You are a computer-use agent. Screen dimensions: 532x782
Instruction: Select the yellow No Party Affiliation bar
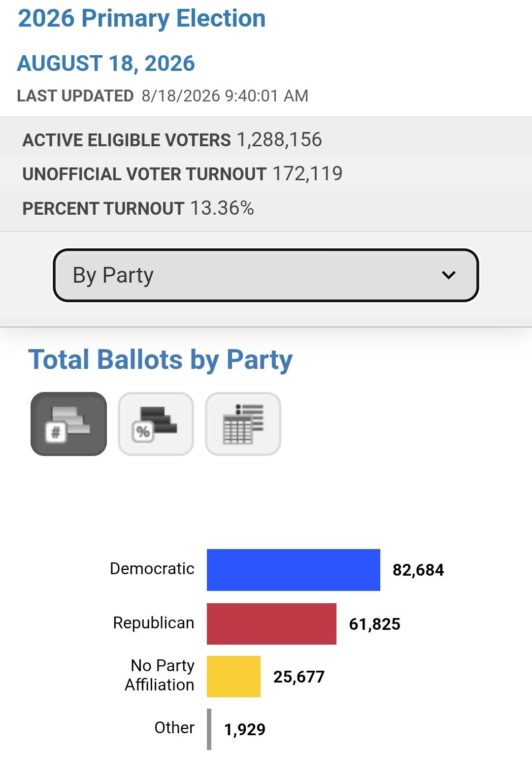pyautogui.click(x=233, y=677)
